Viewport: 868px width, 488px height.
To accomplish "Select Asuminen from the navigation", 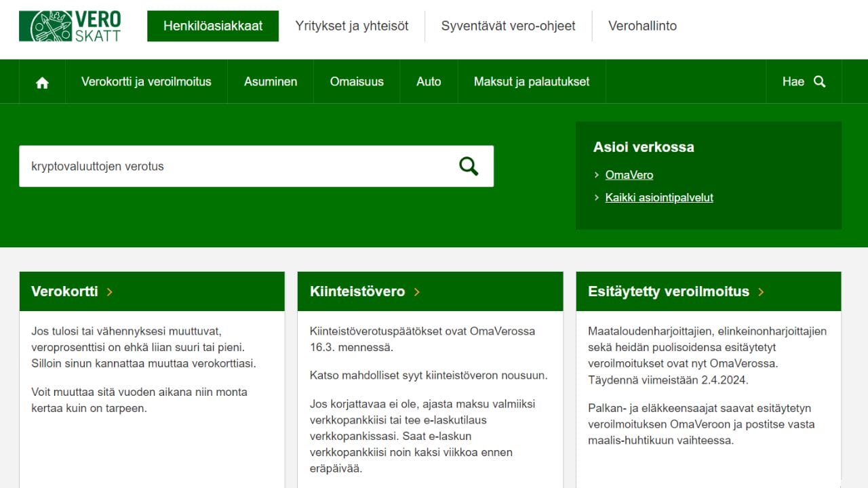I will pos(270,81).
